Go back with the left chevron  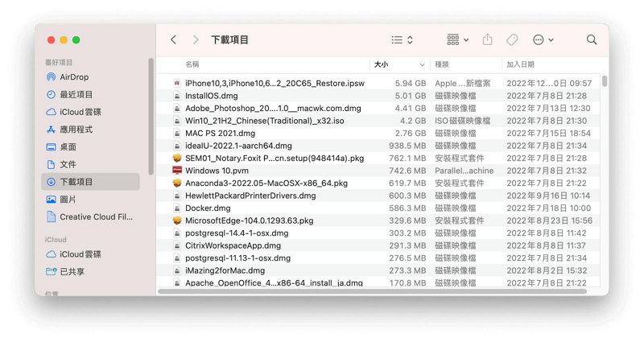coord(173,39)
